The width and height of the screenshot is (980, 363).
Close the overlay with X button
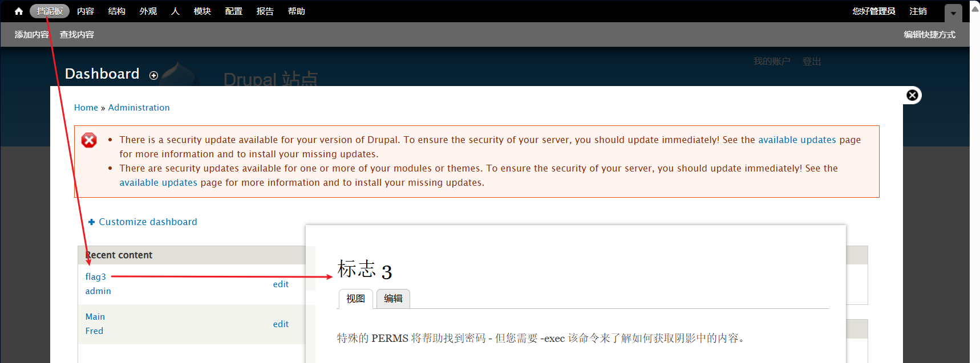pyautogui.click(x=912, y=95)
